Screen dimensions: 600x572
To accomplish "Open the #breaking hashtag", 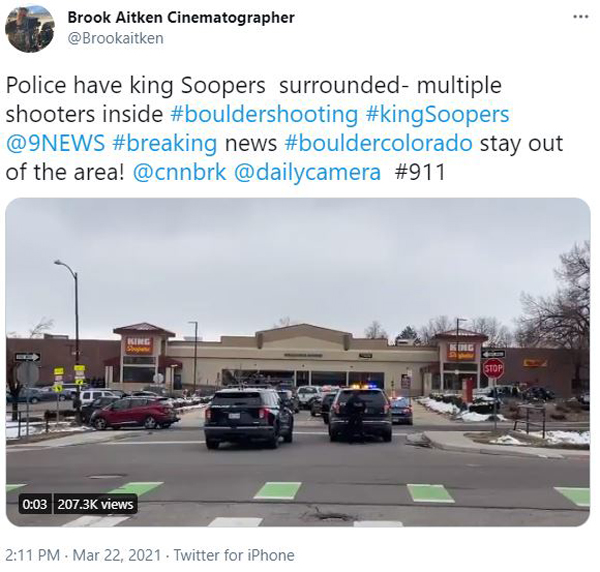I will point(165,143).
